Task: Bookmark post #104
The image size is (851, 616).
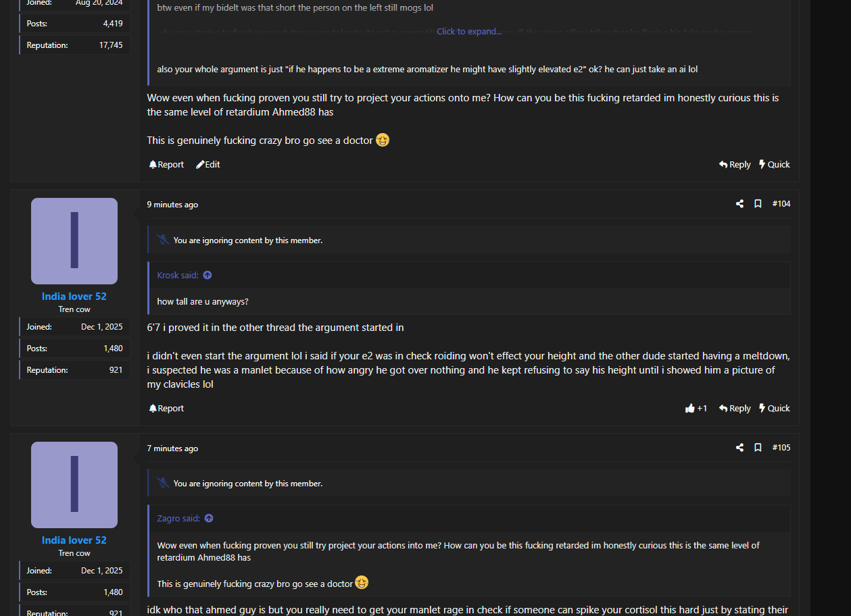Action: click(x=758, y=204)
